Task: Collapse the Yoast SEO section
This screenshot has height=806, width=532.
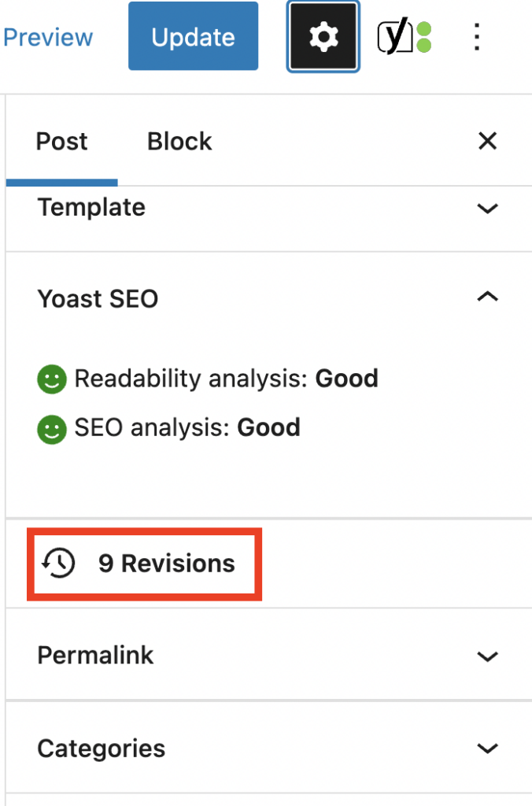Action: click(x=487, y=298)
